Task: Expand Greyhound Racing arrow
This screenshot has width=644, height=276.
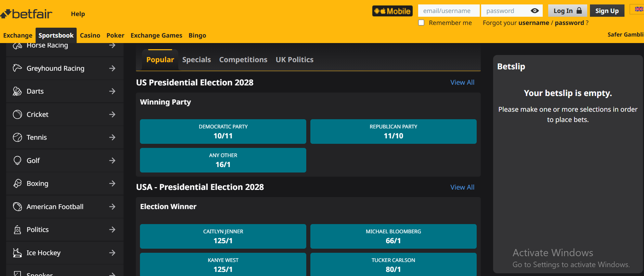Action: click(112, 68)
